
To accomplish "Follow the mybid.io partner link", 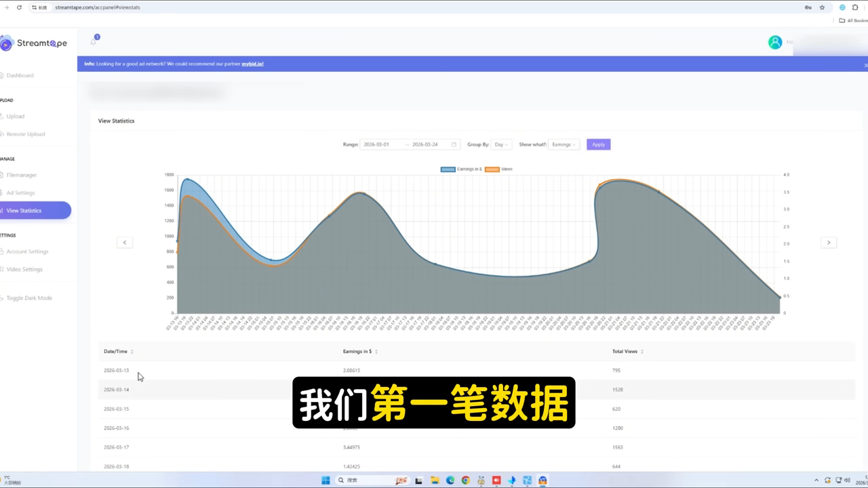I will (x=252, y=64).
